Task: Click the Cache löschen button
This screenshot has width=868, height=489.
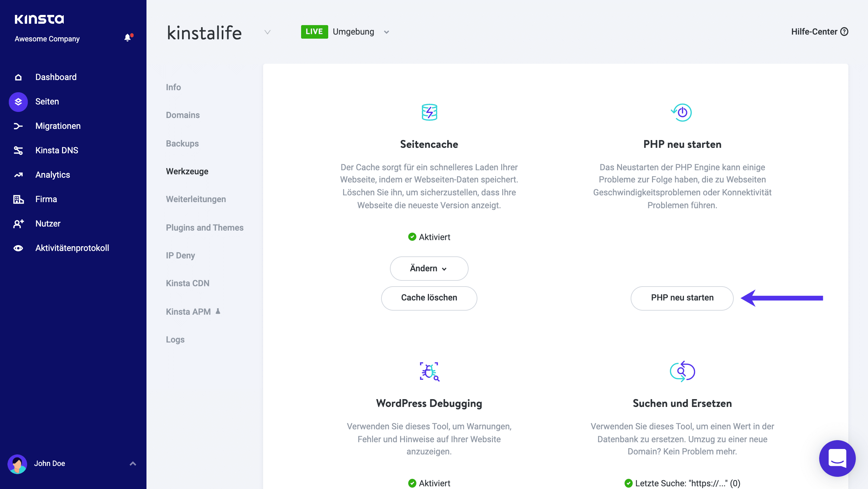Action: (x=429, y=298)
